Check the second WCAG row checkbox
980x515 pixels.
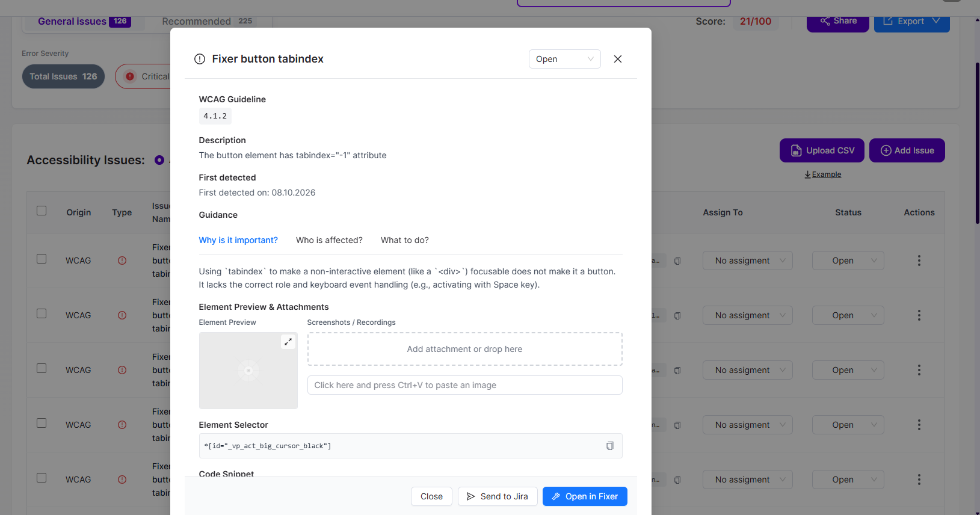point(42,313)
